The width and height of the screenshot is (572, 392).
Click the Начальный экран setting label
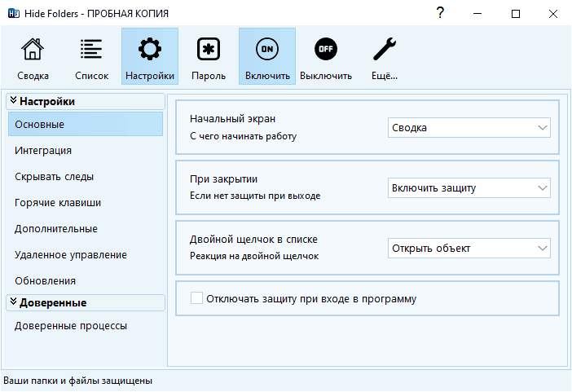(x=232, y=119)
